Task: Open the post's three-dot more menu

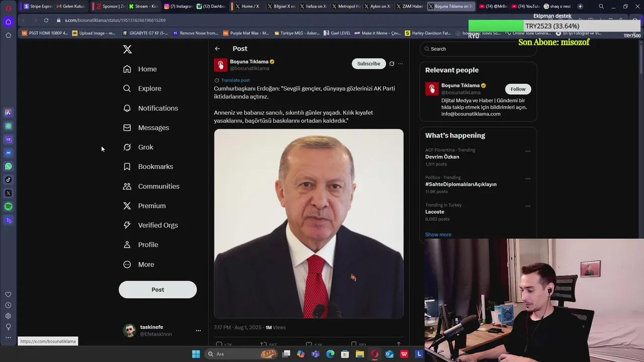Action: [400, 64]
